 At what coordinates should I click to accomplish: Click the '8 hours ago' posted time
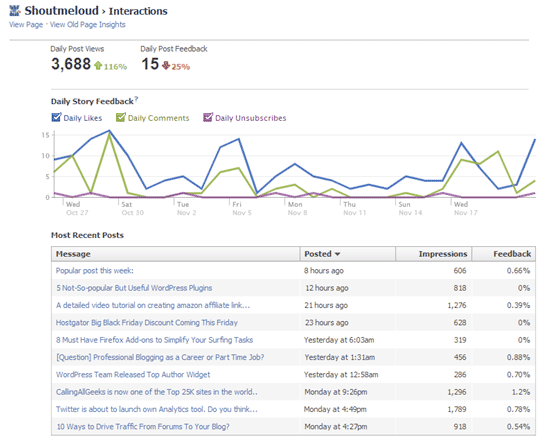pyautogui.click(x=324, y=271)
